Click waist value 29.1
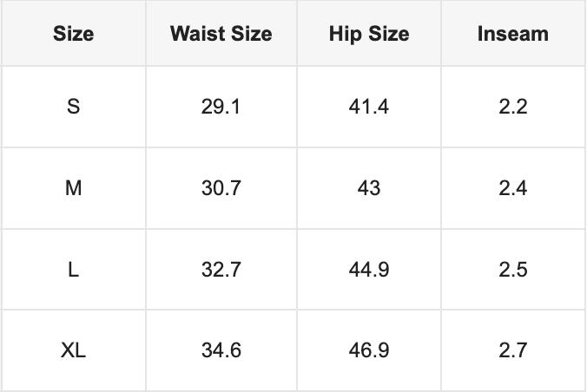587x392 pixels. (x=221, y=108)
